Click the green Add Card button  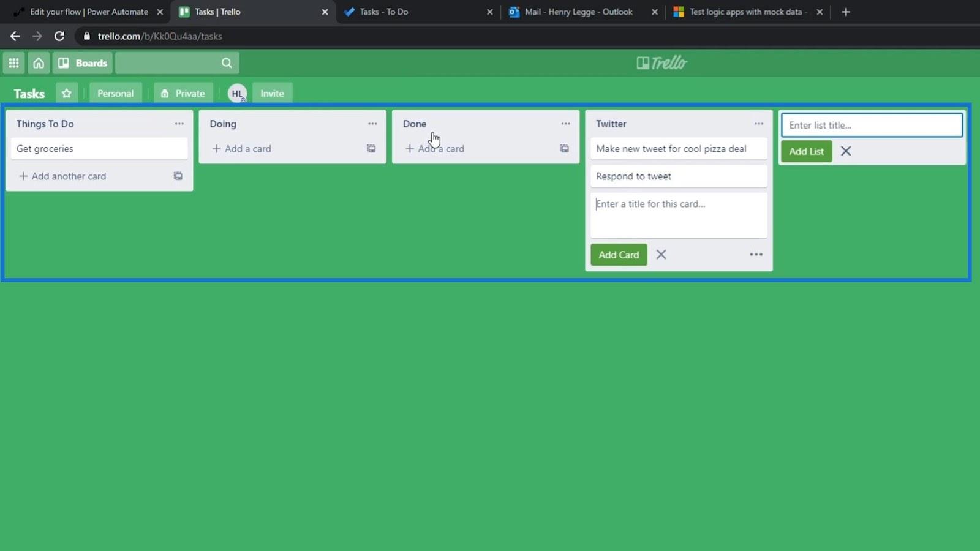tap(619, 255)
